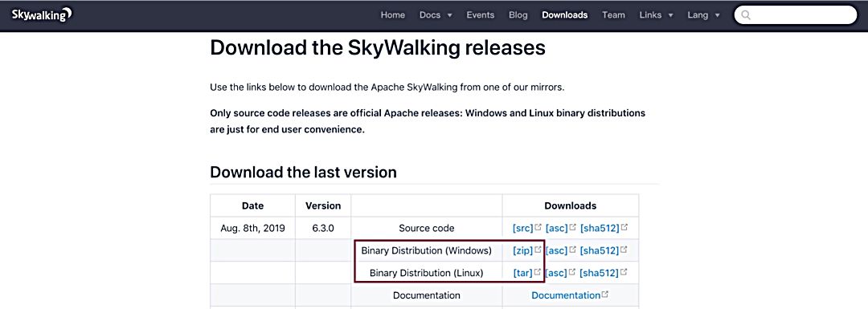Click the 'Documentation' label cell
868x309 pixels.
coord(426,295)
